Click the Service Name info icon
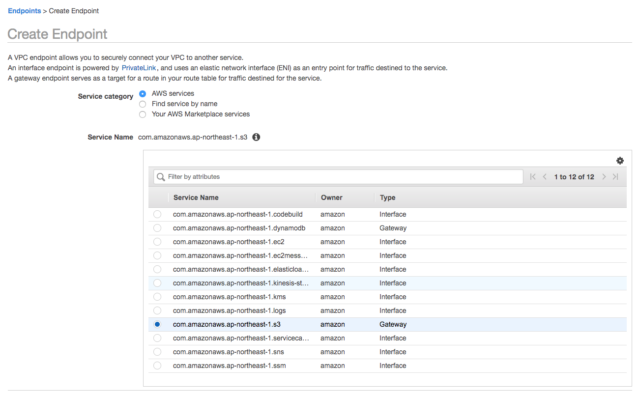This screenshot has height=395, width=640. [x=256, y=137]
